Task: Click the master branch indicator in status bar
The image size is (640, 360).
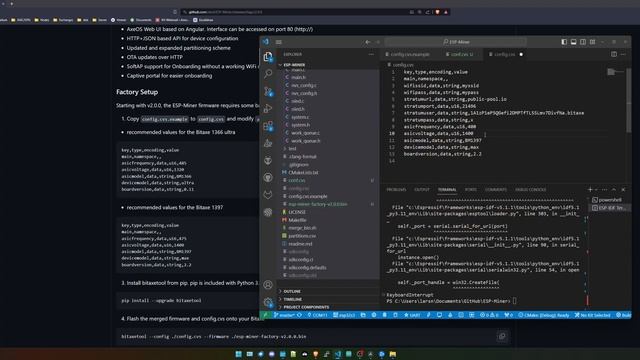Action: click(x=285, y=315)
